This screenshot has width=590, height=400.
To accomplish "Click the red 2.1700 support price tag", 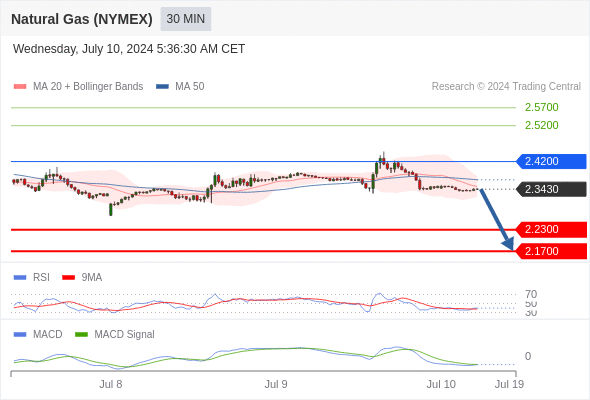I will click(551, 251).
